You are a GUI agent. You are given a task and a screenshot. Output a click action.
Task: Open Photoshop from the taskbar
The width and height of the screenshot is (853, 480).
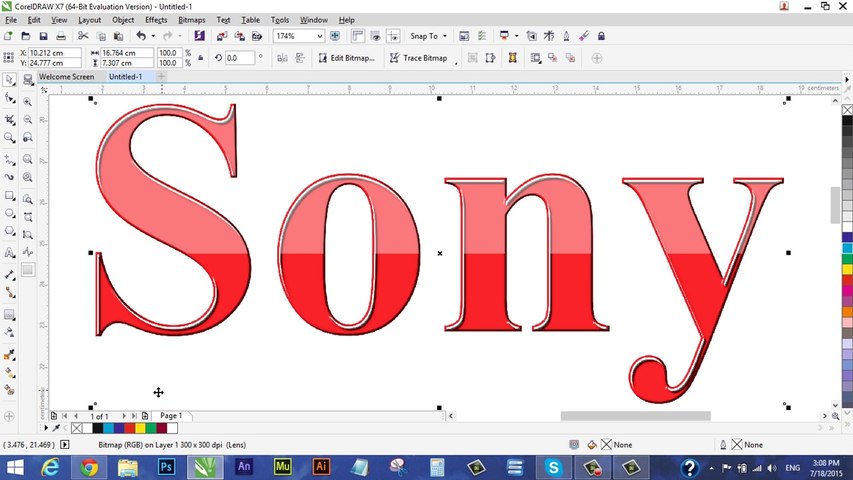tap(166, 467)
